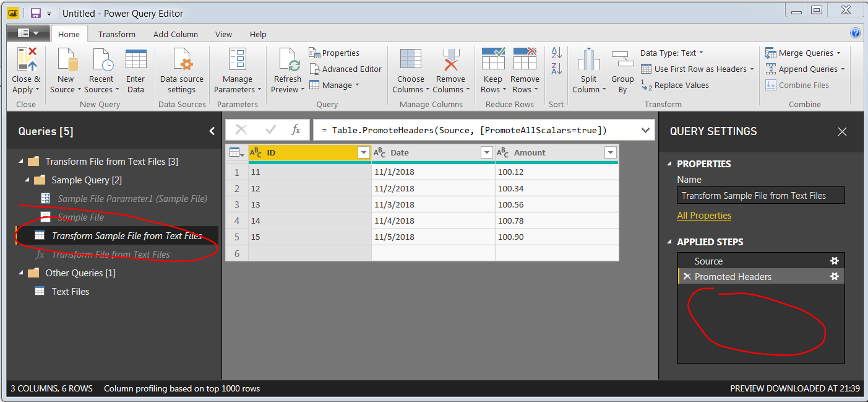Select the Sample File query
This screenshot has height=402, width=868.
[80, 217]
